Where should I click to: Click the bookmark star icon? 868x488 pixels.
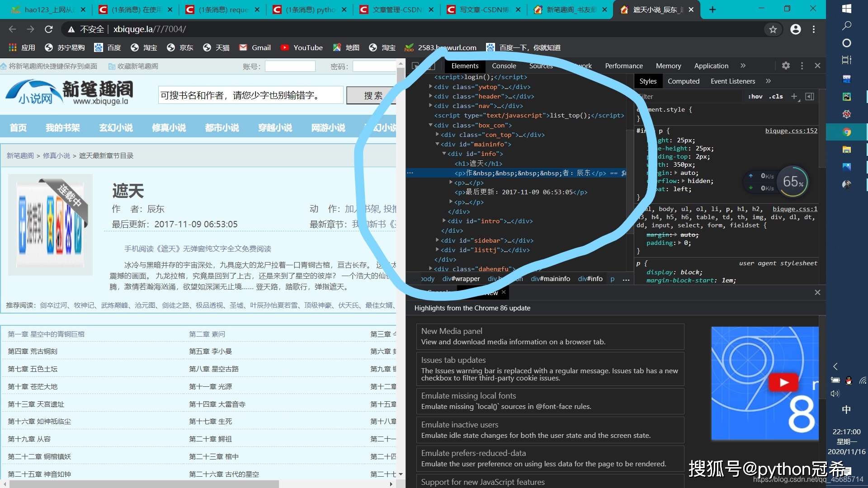(x=773, y=29)
